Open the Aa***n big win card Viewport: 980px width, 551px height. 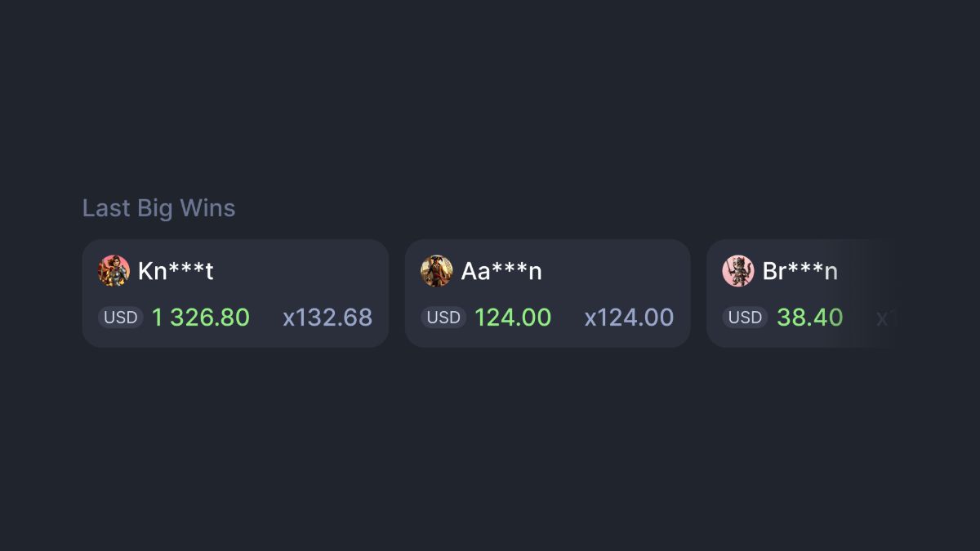tap(548, 293)
